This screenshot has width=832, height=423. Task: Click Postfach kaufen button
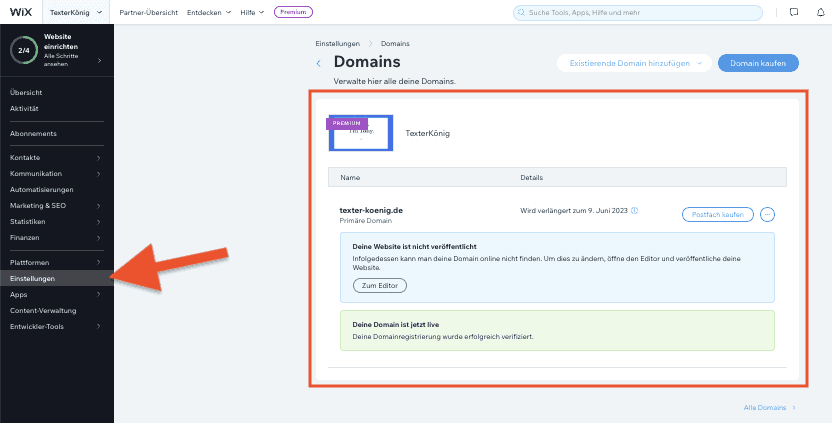tap(718, 214)
